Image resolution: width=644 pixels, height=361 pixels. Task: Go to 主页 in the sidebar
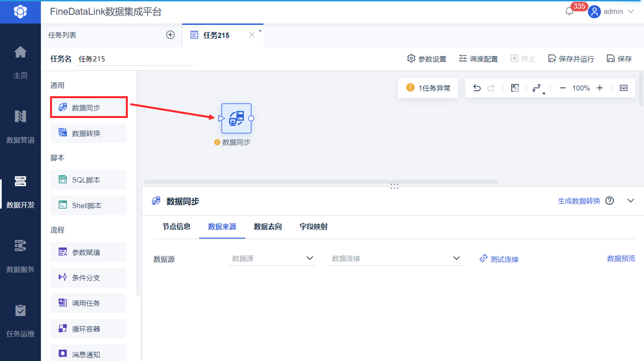20,62
